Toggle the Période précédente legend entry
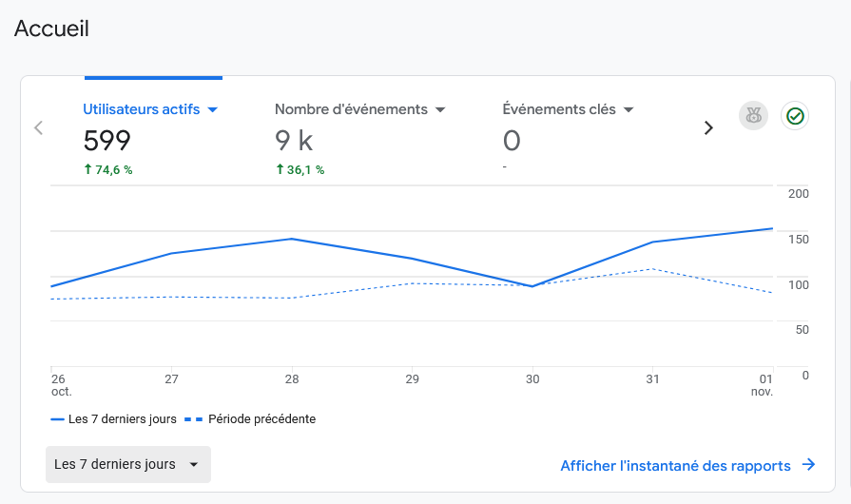 tap(250, 418)
